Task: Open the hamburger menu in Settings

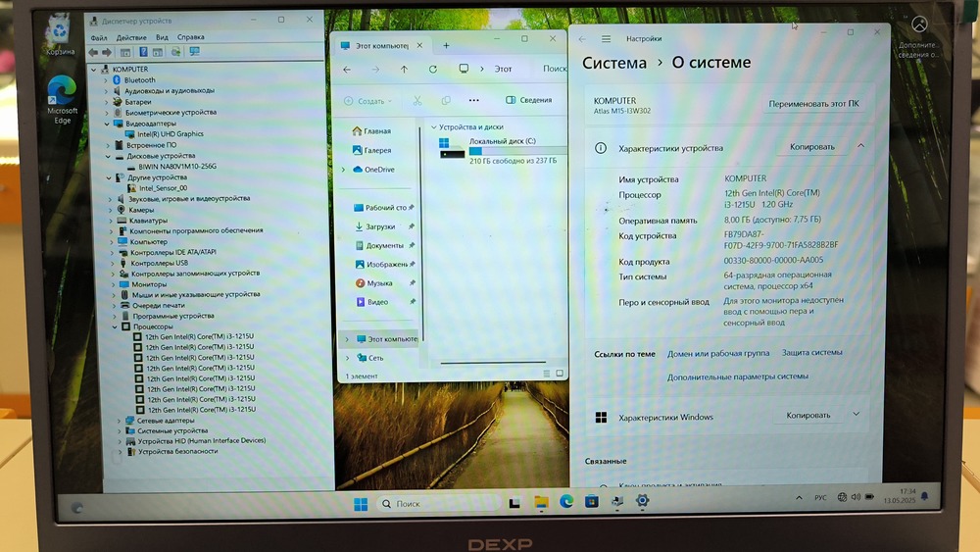Action: tap(606, 39)
